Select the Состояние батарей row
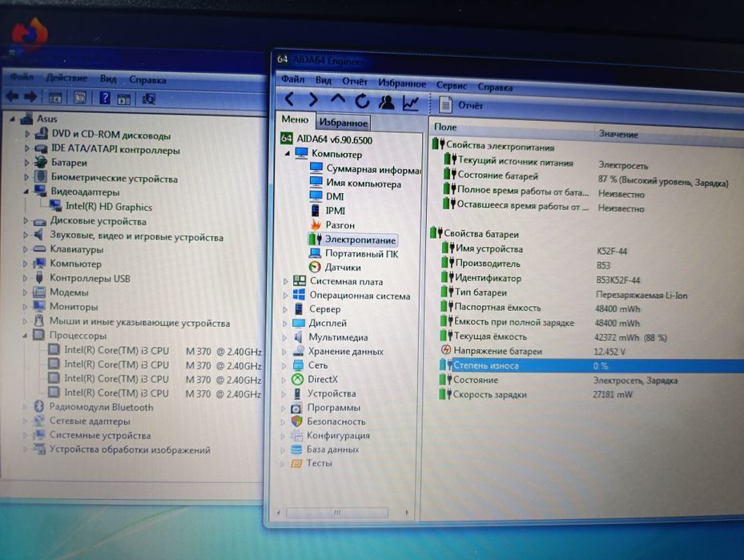This screenshot has height=560, width=744. tap(593, 178)
